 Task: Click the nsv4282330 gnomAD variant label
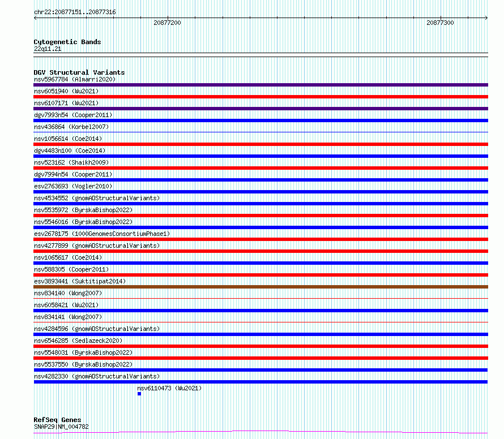(x=97, y=376)
